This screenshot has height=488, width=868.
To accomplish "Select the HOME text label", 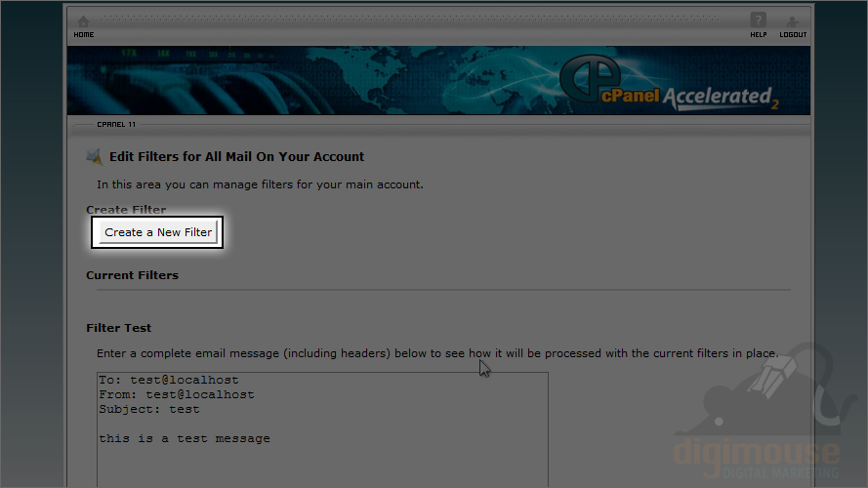I will point(84,35).
